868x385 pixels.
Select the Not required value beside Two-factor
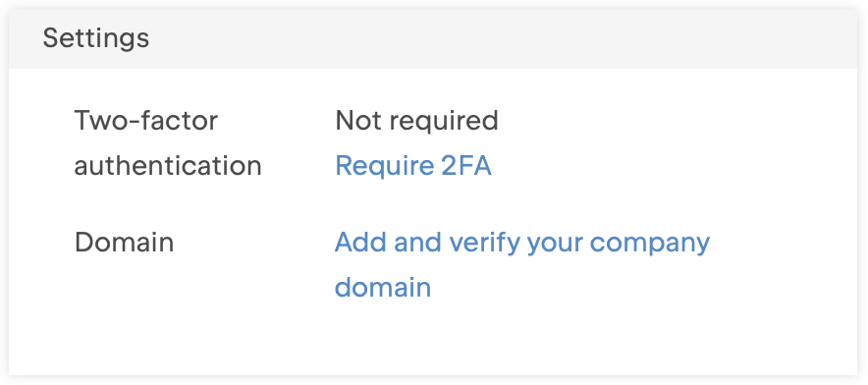[x=417, y=120]
